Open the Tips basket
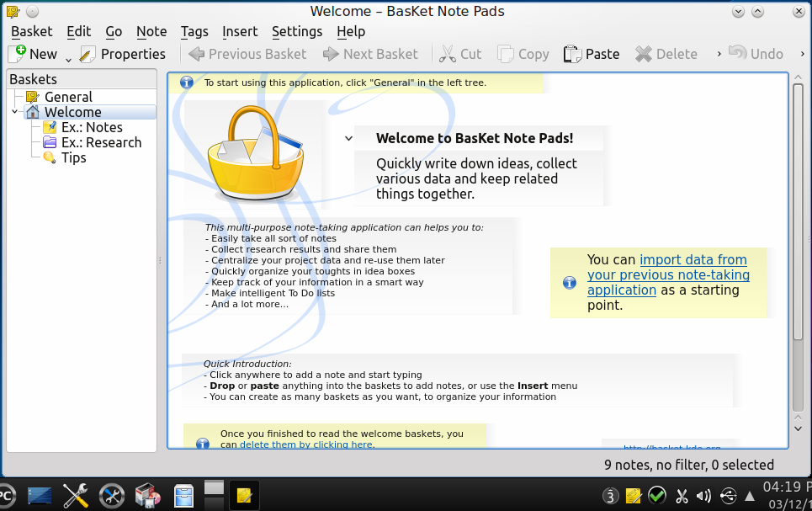The image size is (812, 511). 73,157
